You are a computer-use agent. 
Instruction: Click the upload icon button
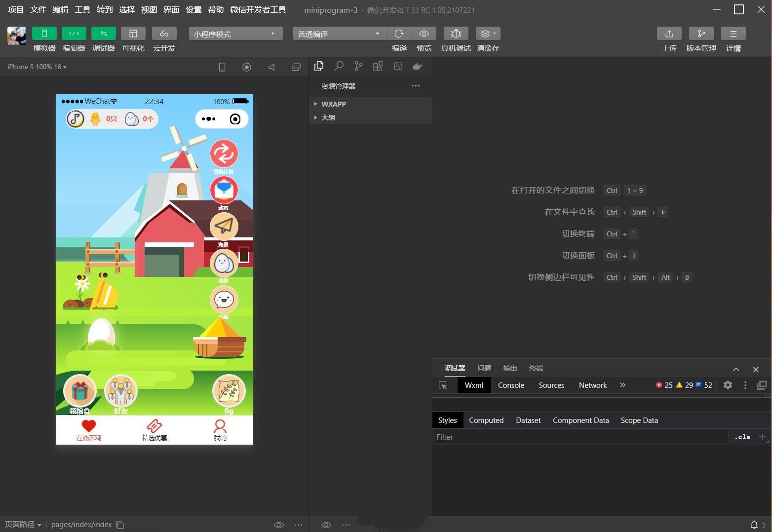click(x=669, y=34)
